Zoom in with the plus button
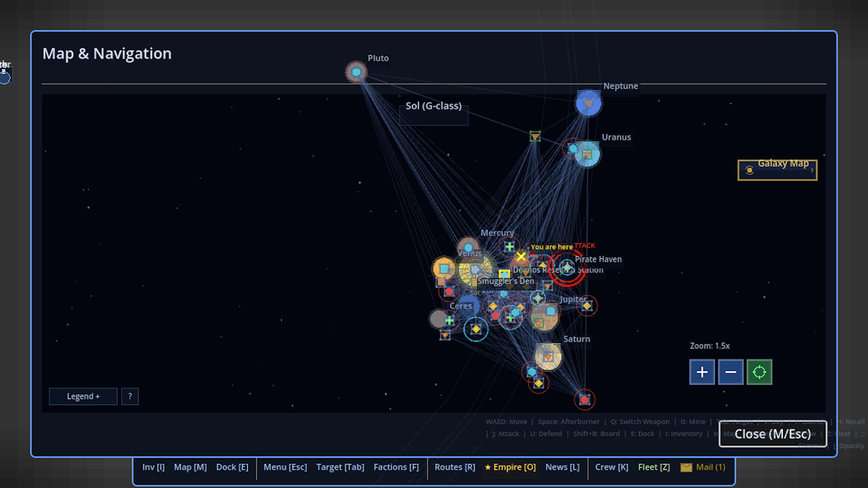Viewport: 868px width, 488px height. click(x=702, y=372)
